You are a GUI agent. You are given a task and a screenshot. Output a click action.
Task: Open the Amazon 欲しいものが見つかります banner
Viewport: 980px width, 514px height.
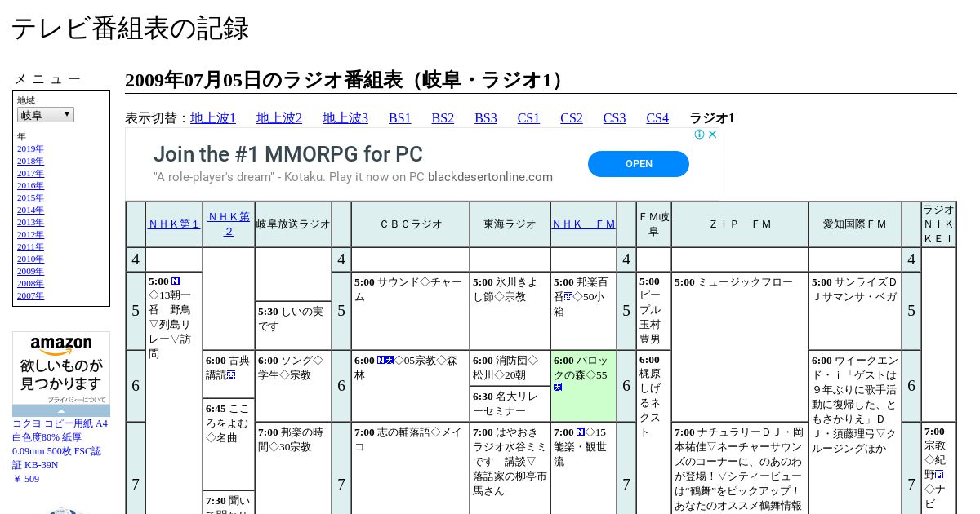(x=61, y=370)
